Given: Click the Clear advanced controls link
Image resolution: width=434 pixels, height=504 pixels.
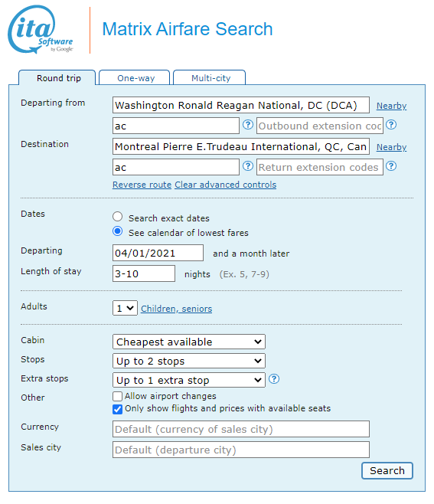Looking at the screenshot, I should point(226,185).
